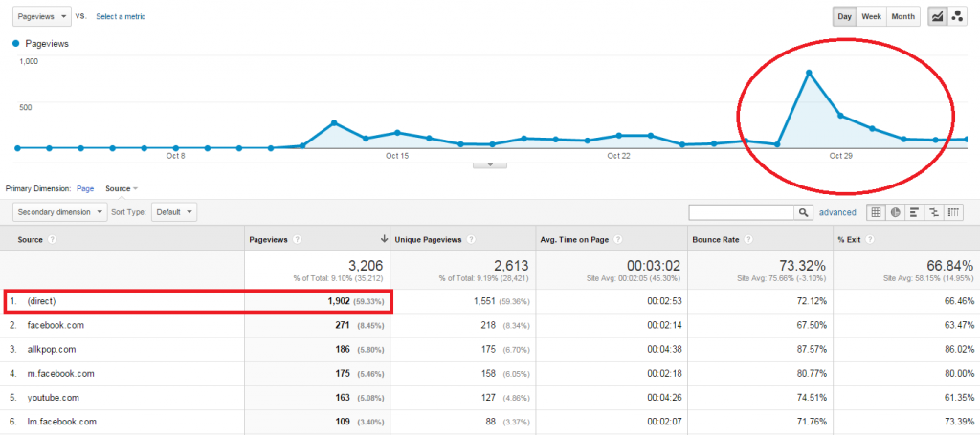Click the table search input field
This screenshot has width=980, height=435.
(742, 212)
